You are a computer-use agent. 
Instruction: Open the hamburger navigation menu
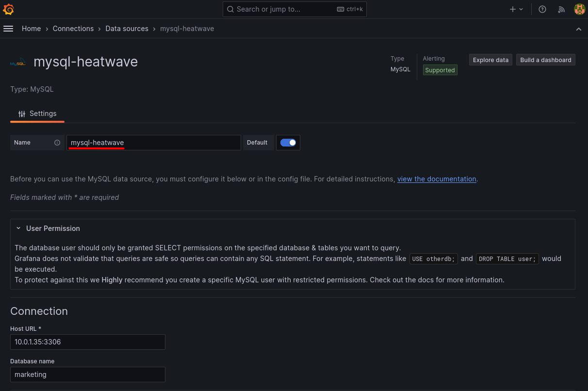pyautogui.click(x=8, y=29)
